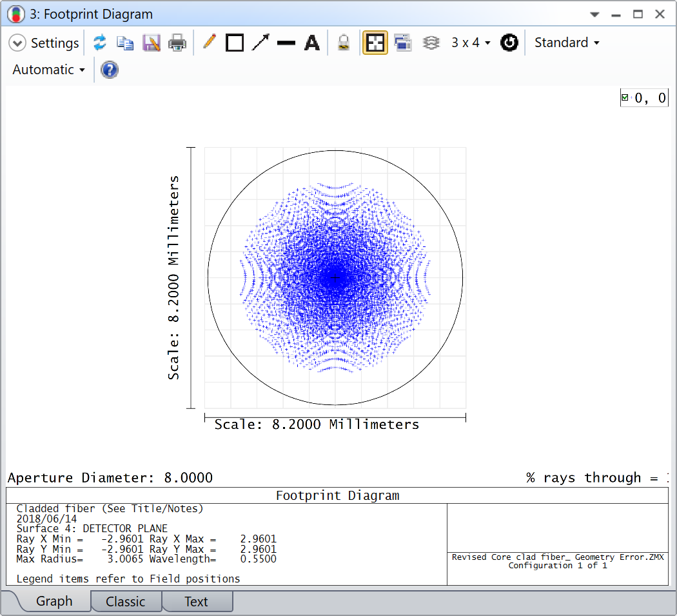The height and width of the screenshot is (616, 677).
Task: Click the Settings label in toolbar
Action: click(x=55, y=43)
